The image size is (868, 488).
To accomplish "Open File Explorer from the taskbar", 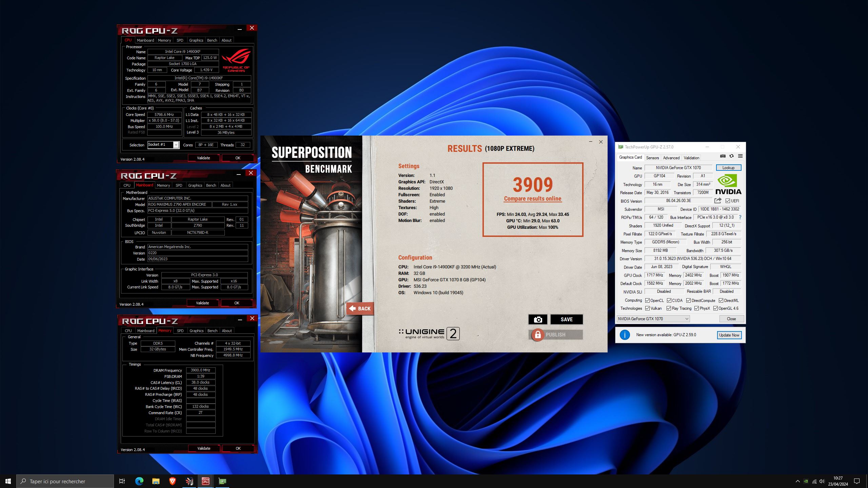I will coord(156,481).
